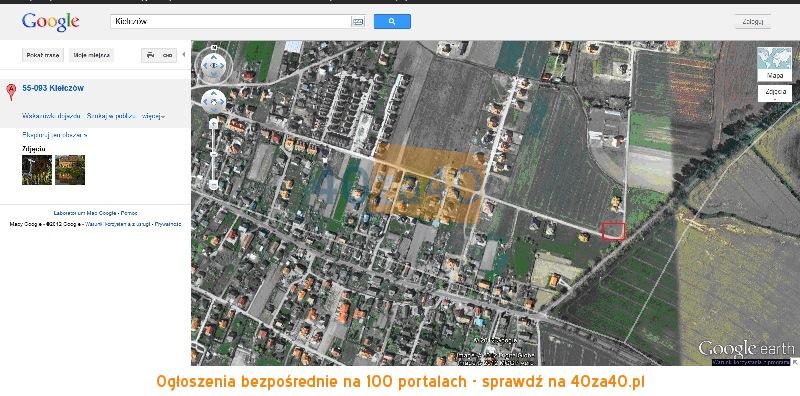Screen dimensions: 800x396
Task: Click the pan-up arrow on move control
Action: [214, 94]
